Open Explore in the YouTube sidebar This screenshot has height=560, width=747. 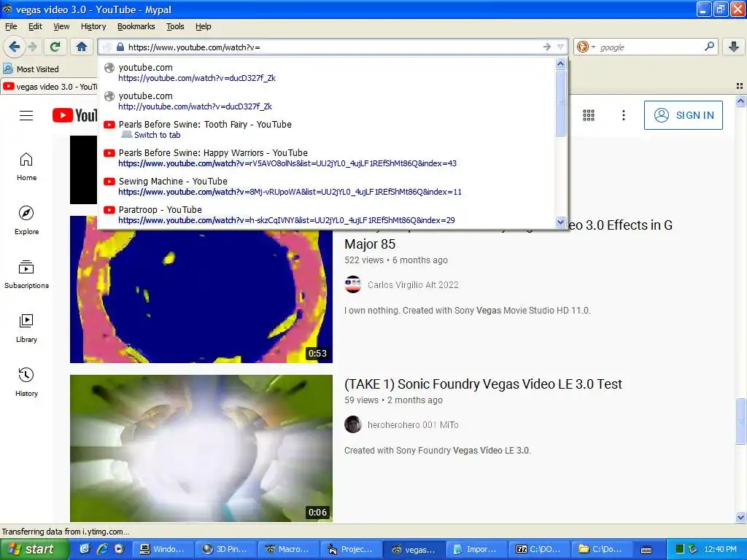27,220
